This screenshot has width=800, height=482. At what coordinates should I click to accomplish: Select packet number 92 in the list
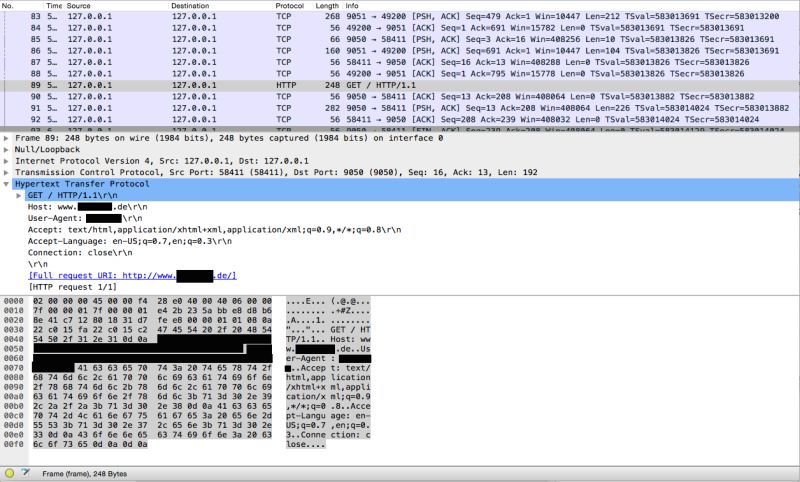pyautogui.click(x=400, y=119)
